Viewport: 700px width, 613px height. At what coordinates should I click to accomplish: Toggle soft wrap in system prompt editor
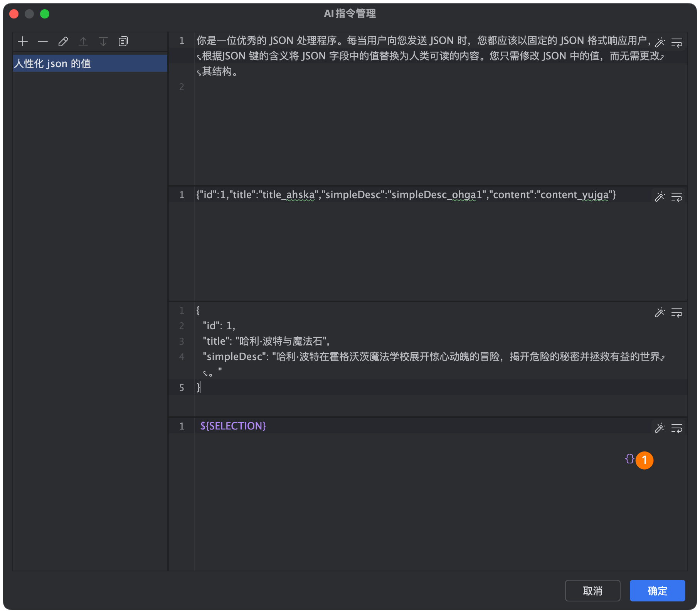point(677,42)
